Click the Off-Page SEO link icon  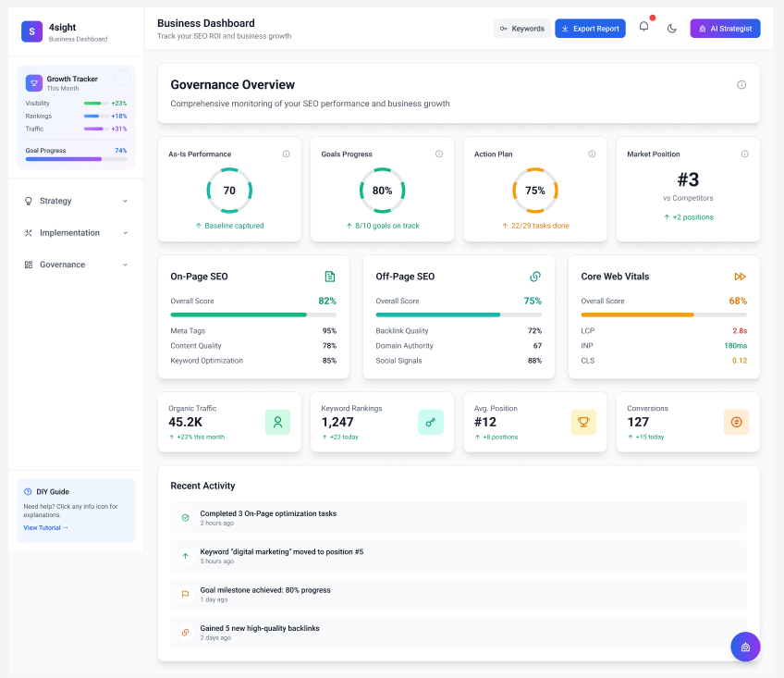click(535, 277)
